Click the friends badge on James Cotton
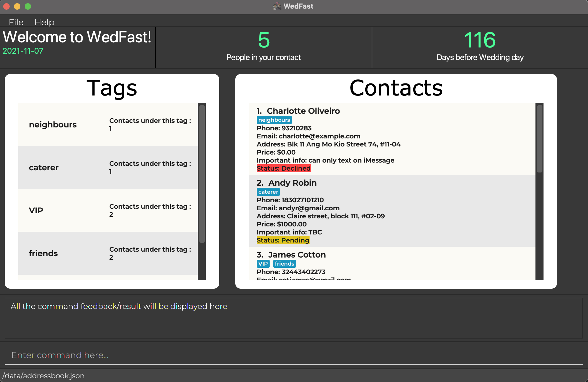Viewport: 588px width, 382px height. [x=285, y=264]
